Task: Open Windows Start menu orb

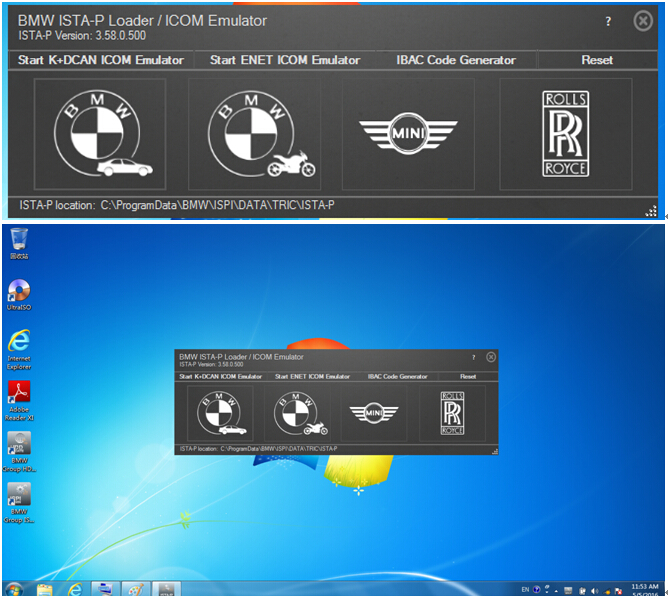Action: click(14, 590)
